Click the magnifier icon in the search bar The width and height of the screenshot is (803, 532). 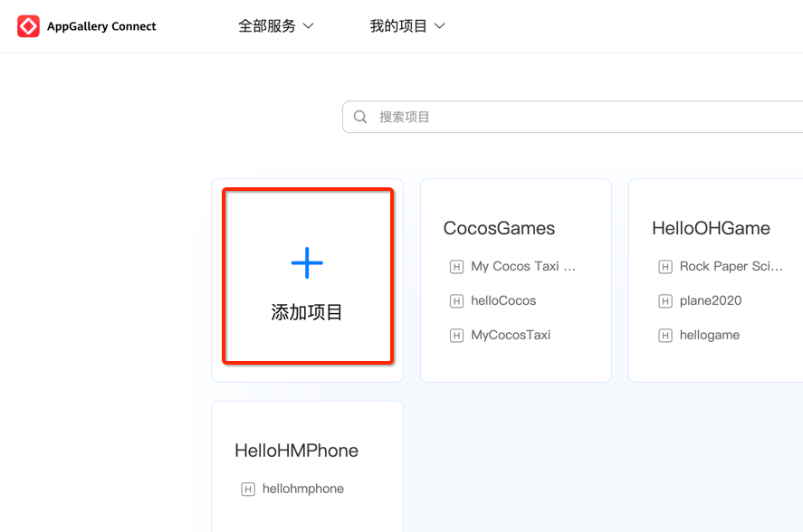pos(359,116)
